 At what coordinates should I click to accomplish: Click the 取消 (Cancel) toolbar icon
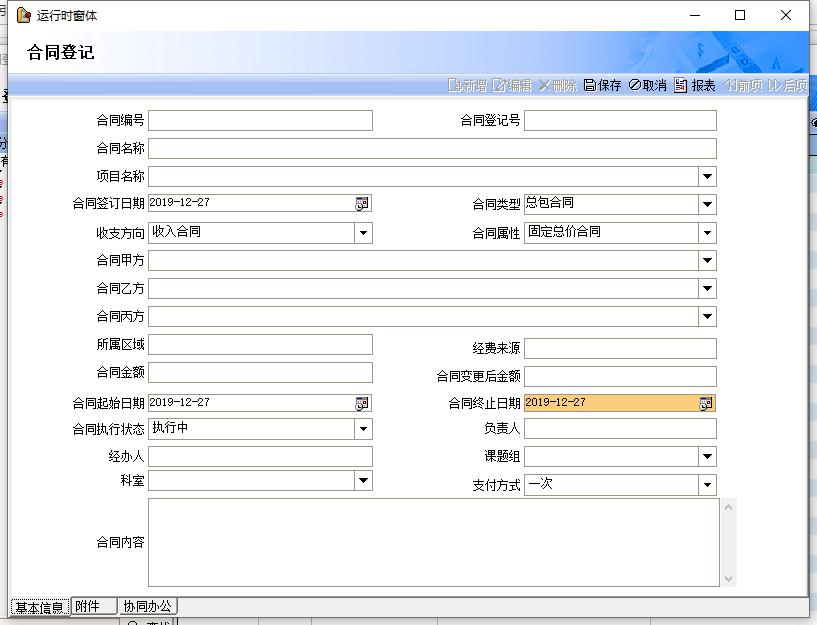coord(648,86)
